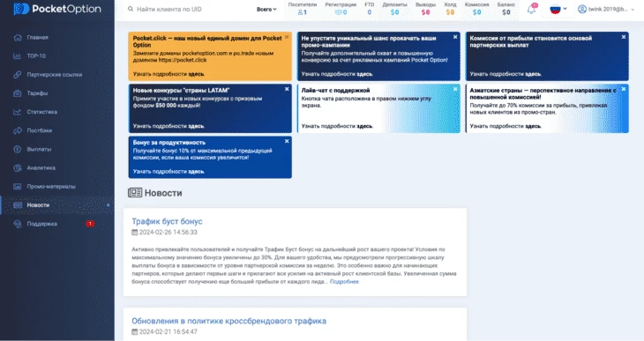Click the calendar icon next to 2024-02-26 date
This screenshot has height=341, width=644.
[x=134, y=233]
